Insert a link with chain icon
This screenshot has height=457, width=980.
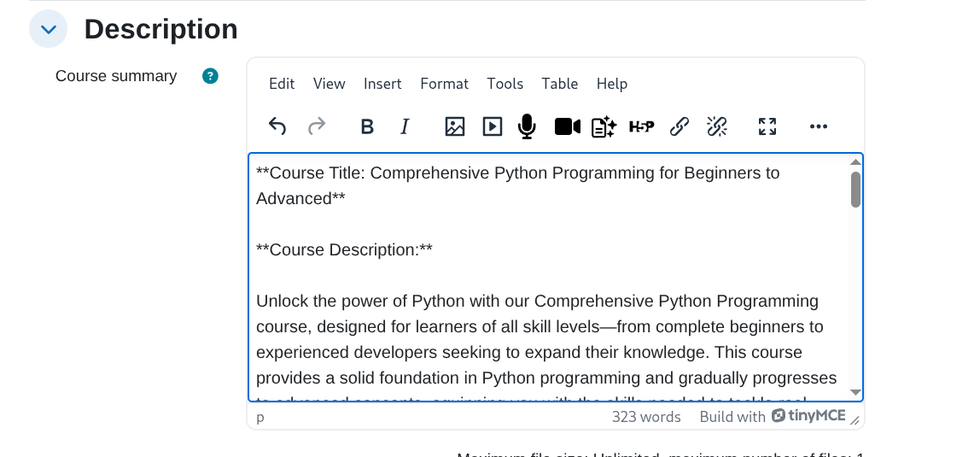(680, 126)
